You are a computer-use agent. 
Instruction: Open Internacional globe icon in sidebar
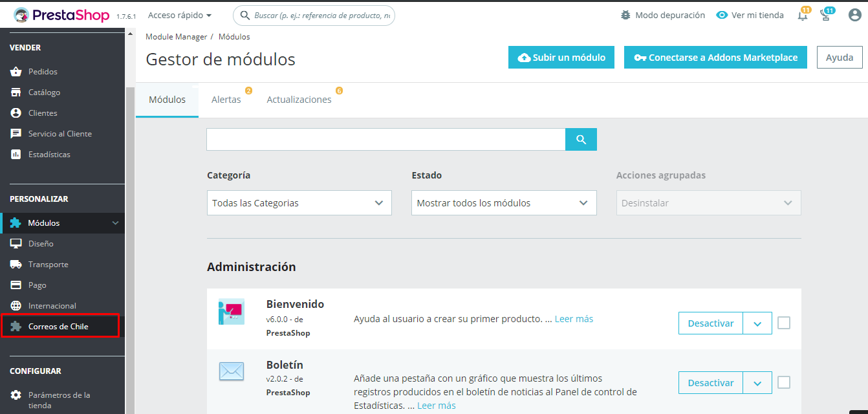[x=16, y=306]
